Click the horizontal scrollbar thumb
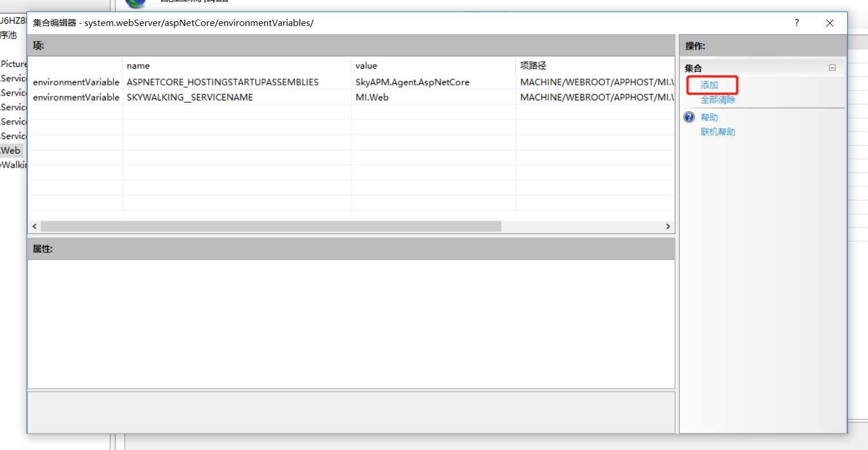 click(271, 227)
